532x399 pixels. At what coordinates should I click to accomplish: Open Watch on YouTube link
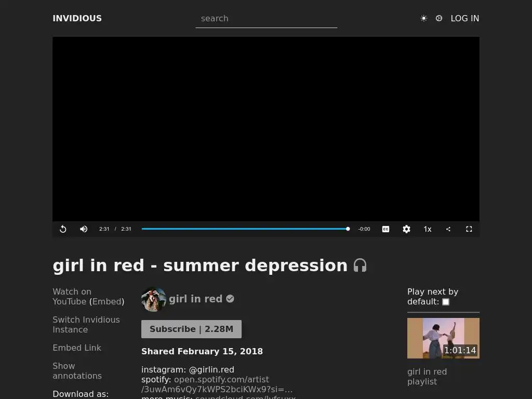[72, 297]
